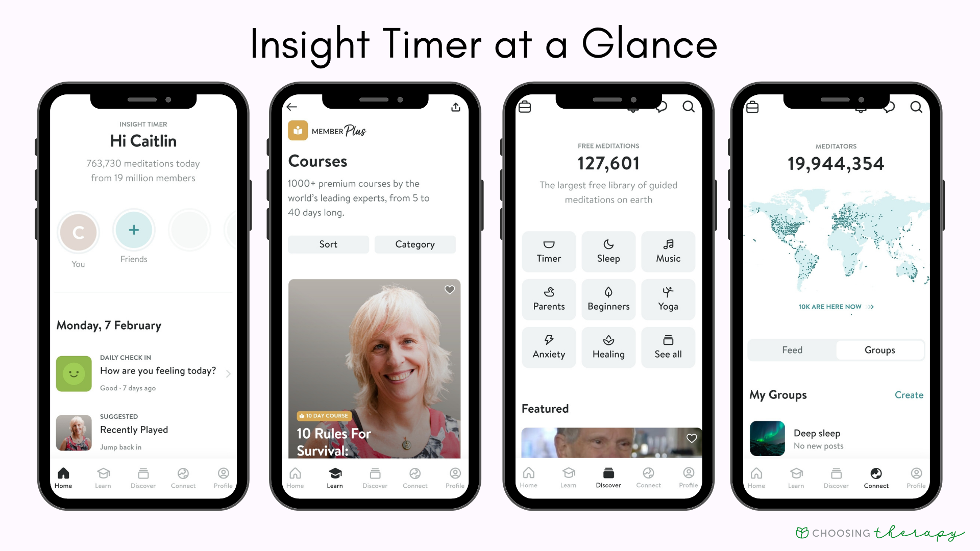Click the Feed tab on Connect screen

tap(791, 350)
